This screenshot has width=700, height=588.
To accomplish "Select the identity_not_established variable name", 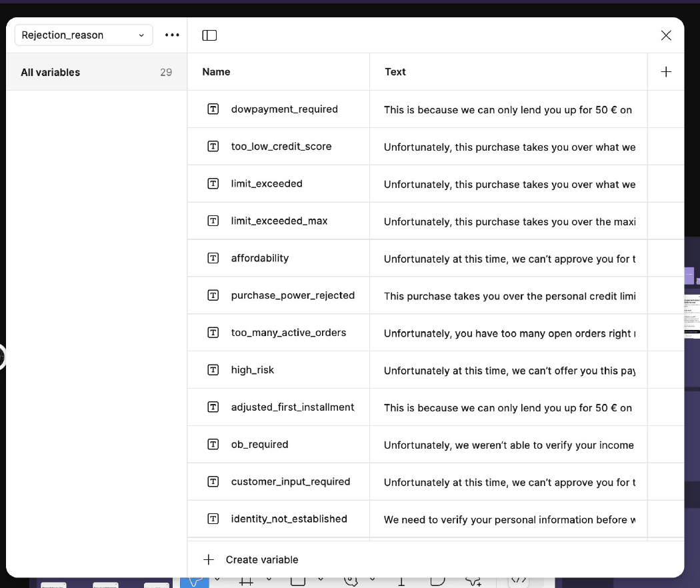I will pos(289,519).
